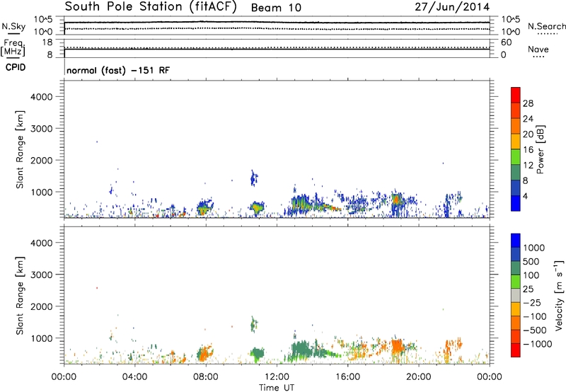Click the 'Nave' legend label
This screenshot has height=392, width=566.
(x=538, y=50)
